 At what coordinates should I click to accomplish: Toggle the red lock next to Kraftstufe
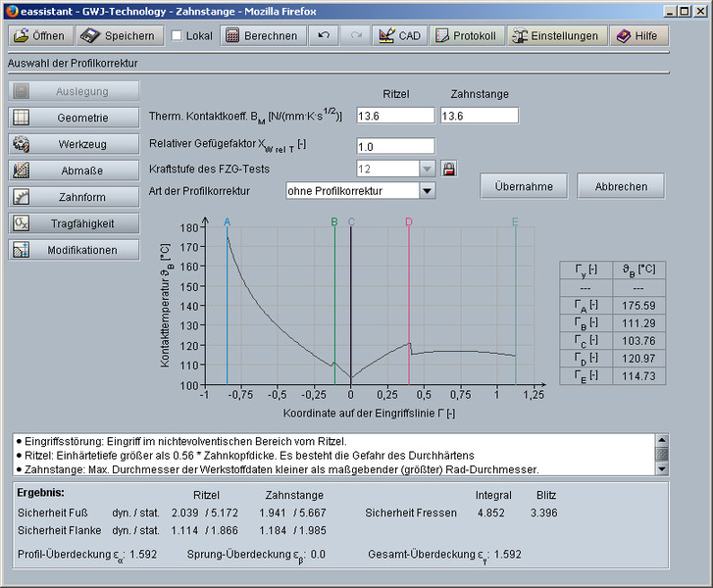(x=449, y=169)
